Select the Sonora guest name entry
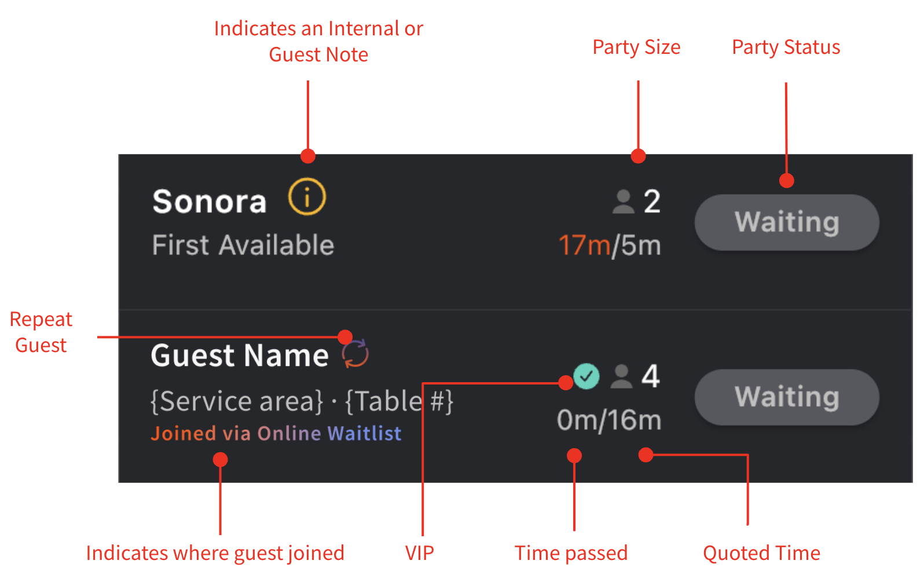Image resolution: width=924 pixels, height=586 pixels. coord(210,201)
